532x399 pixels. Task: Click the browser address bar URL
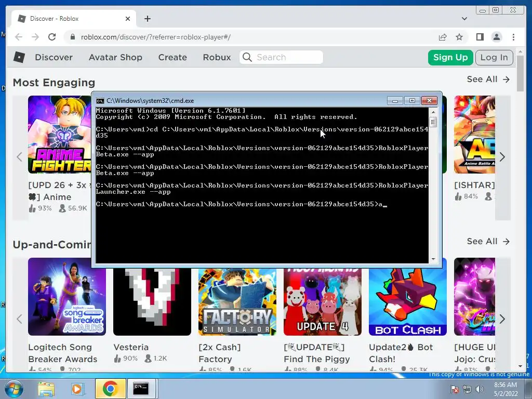[156, 37]
